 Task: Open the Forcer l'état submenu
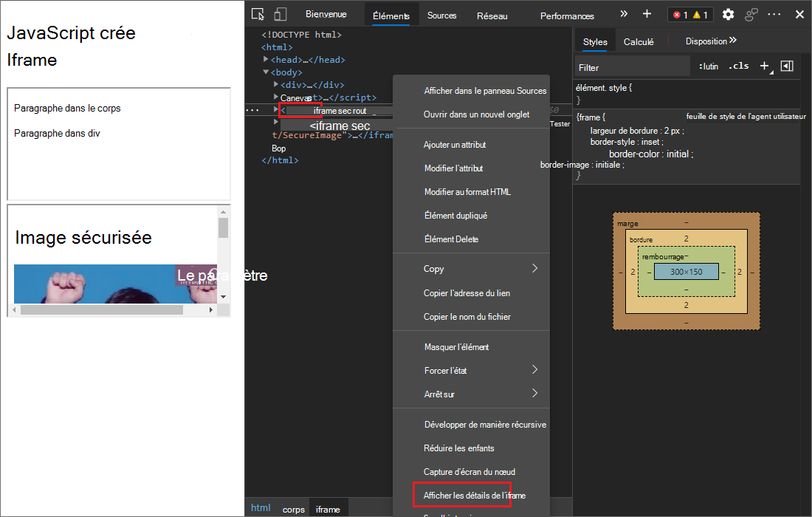click(471, 371)
